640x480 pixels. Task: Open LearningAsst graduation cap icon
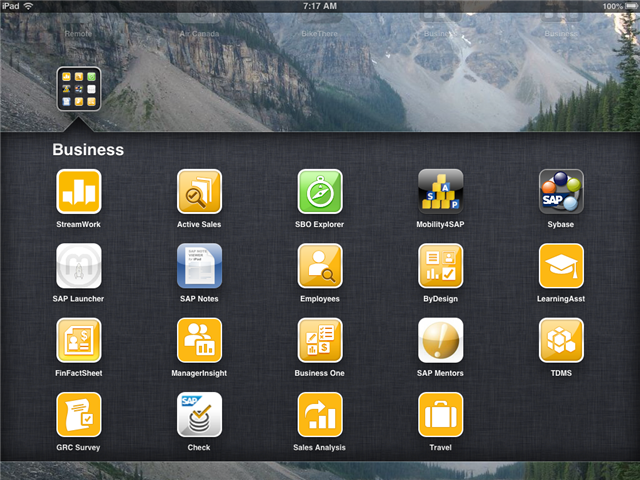click(x=561, y=266)
